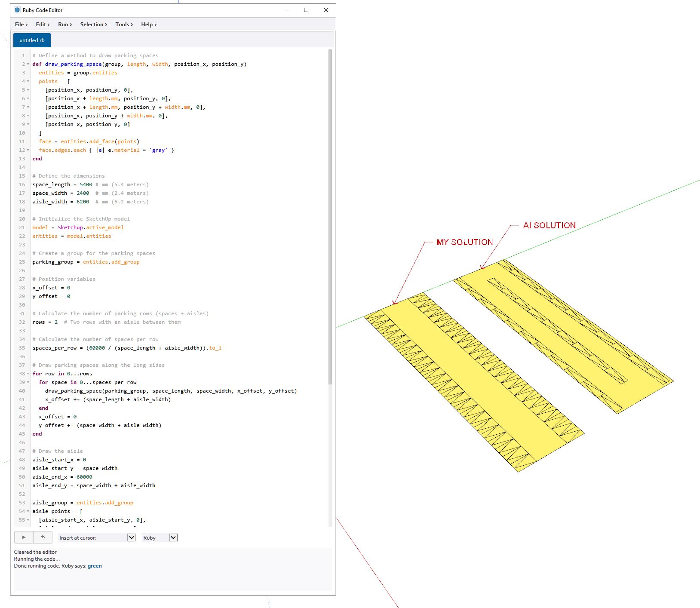
Task: Open the Run menu
Action: coord(65,25)
